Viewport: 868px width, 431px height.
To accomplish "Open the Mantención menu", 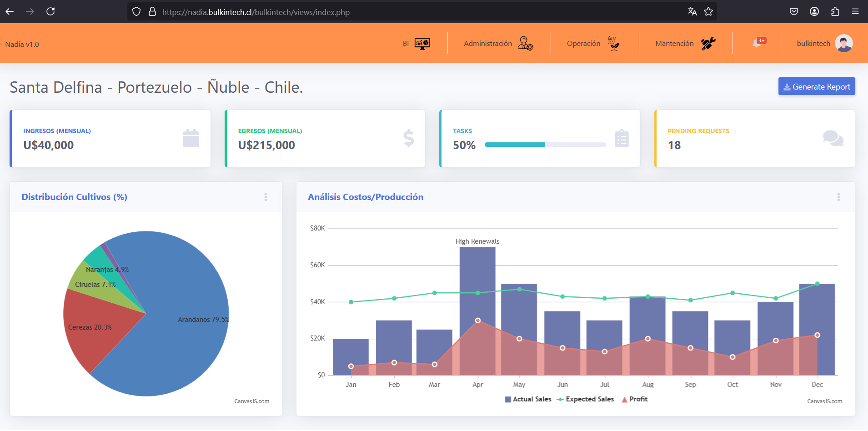I will pos(674,44).
